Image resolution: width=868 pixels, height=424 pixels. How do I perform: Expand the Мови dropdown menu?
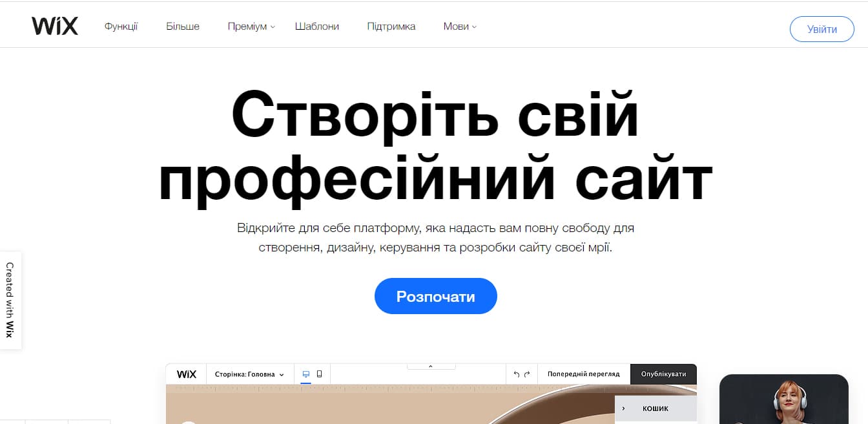click(460, 26)
